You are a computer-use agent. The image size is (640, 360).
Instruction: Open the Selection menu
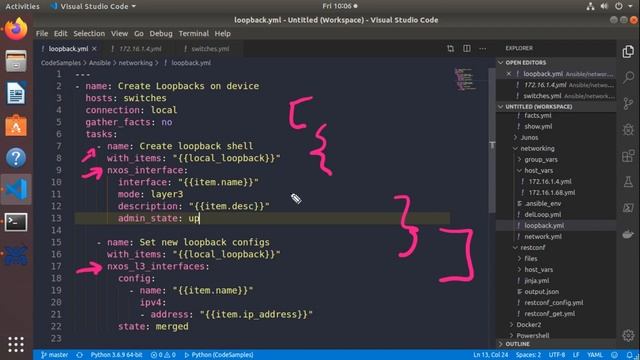pyautogui.click(x=89, y=33)
